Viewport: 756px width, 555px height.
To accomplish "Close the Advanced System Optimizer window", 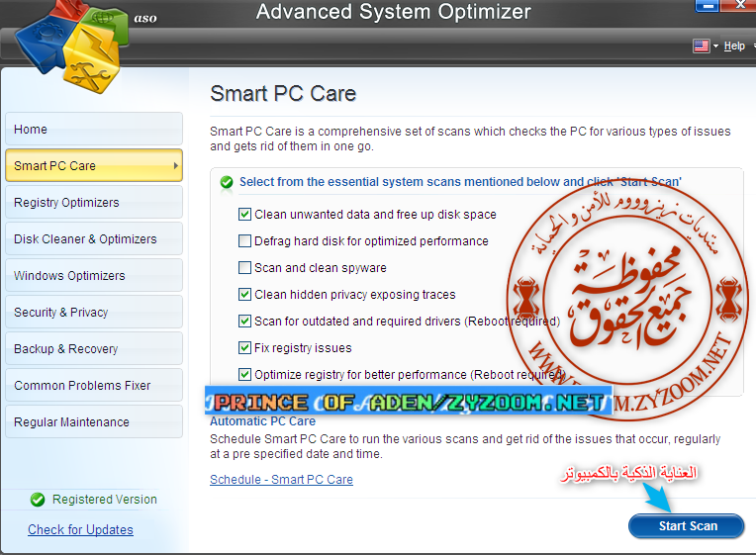I will pos(738,5).
